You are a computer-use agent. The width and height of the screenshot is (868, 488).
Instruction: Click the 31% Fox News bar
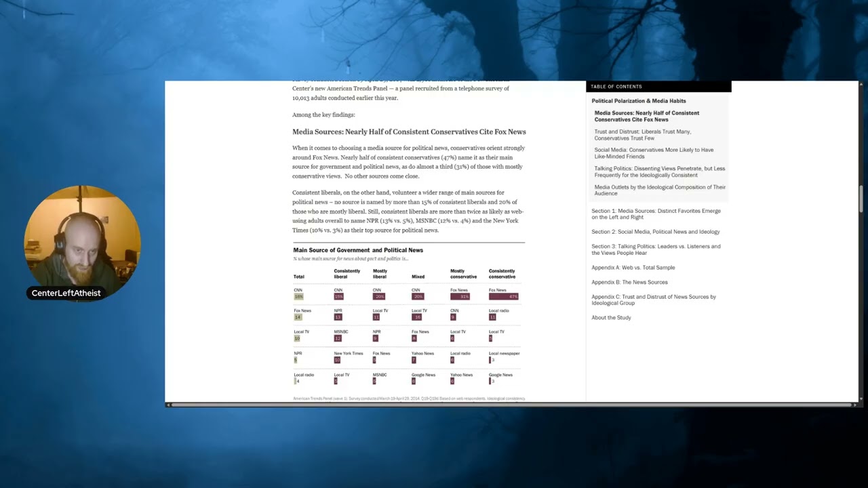tap(460, 296)
